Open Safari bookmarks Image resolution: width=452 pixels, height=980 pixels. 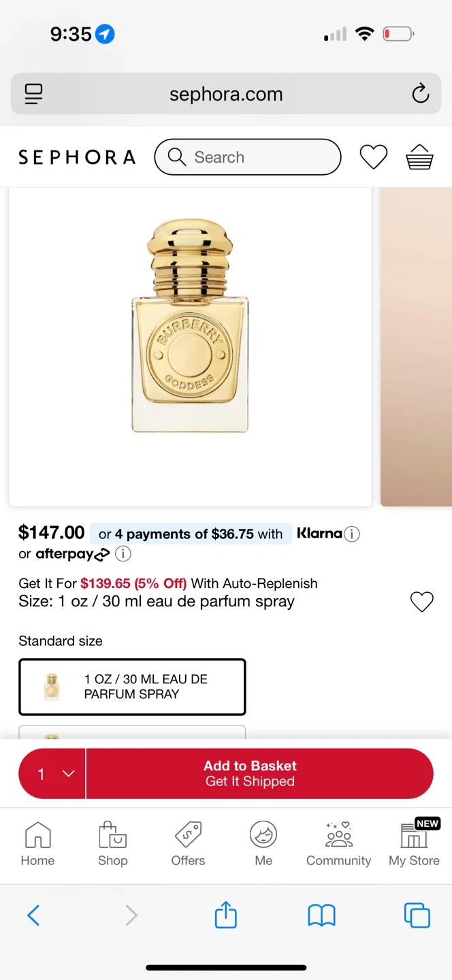321,915
